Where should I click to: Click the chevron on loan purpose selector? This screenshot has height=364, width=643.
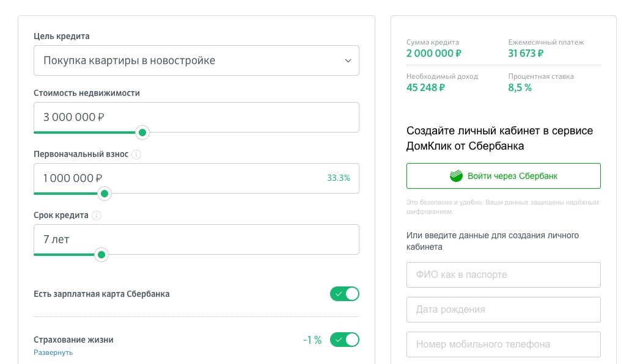(x=348, y=60)
